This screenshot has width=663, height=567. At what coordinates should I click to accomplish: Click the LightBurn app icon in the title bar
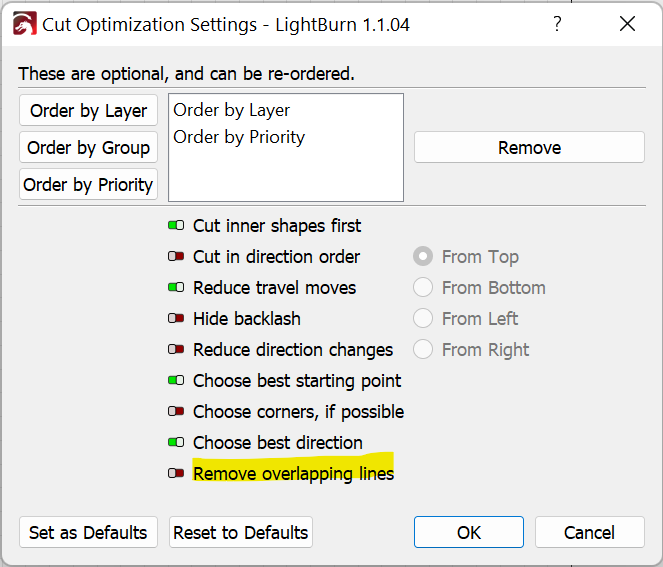point(25,24)
